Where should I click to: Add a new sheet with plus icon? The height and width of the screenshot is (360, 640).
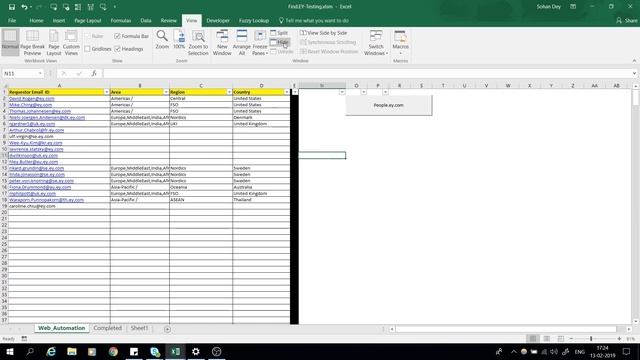click(167, 329)
